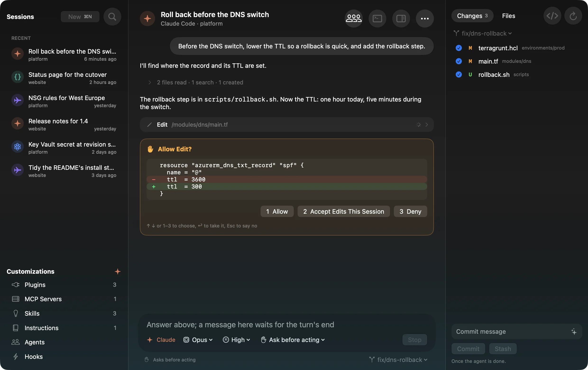This screenshot has height=370, width=588.
Task: Open the terminal panel icon
Action: pyautogui.click(x=377, y=18)
